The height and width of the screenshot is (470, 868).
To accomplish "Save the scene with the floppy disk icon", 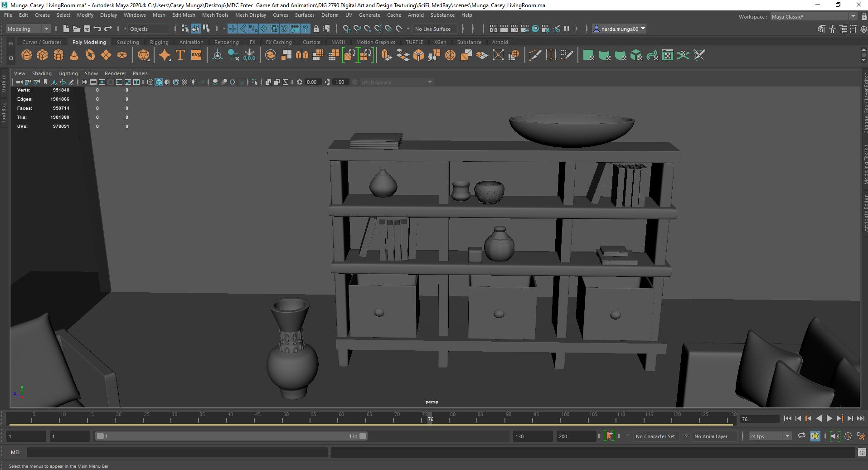I will pyautogui.click(x=87, y=29).
